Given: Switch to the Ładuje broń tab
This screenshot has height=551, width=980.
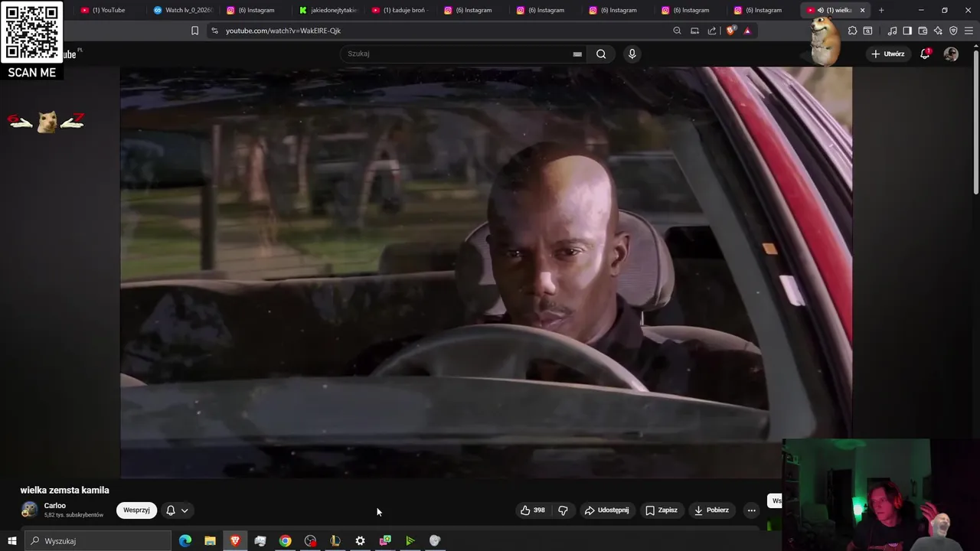Looking at the screenshot, I should click(x=400, y=10).
